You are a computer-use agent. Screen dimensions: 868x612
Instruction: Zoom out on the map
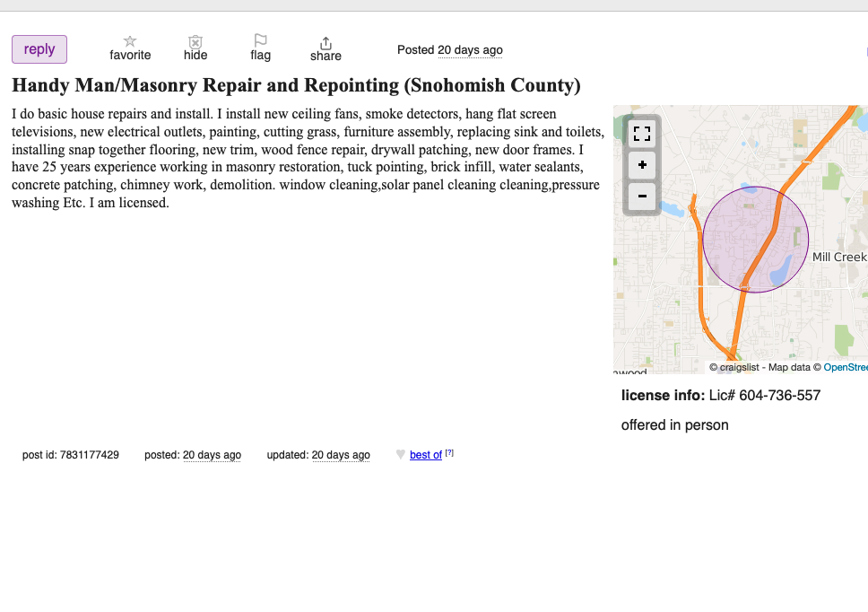(x=642, y=196)
